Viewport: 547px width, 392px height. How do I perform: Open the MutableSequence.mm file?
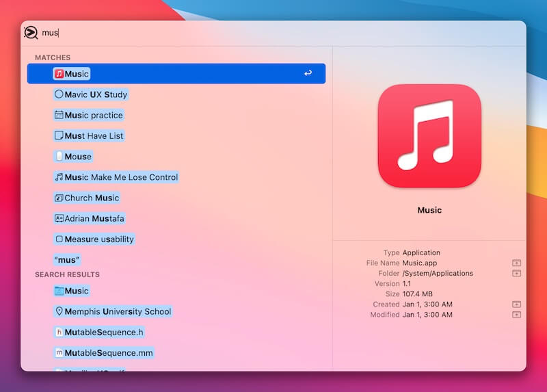(x=104, y=353)
